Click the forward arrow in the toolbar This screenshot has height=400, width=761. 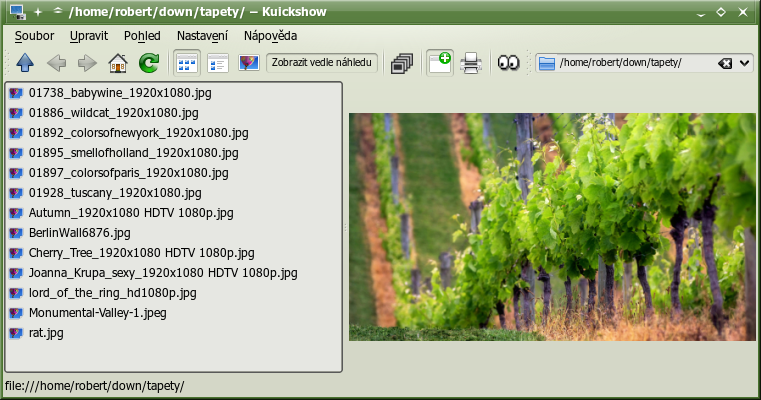click(87, 63)
